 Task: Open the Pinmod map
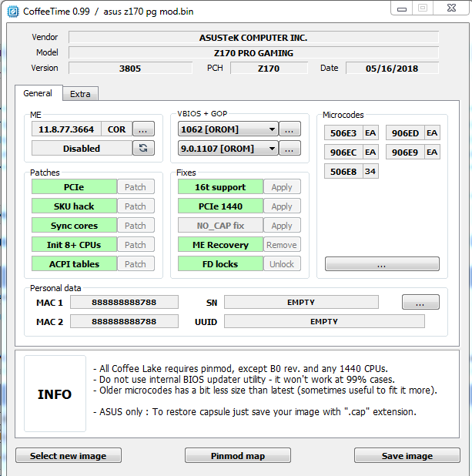tap(238, 455)
